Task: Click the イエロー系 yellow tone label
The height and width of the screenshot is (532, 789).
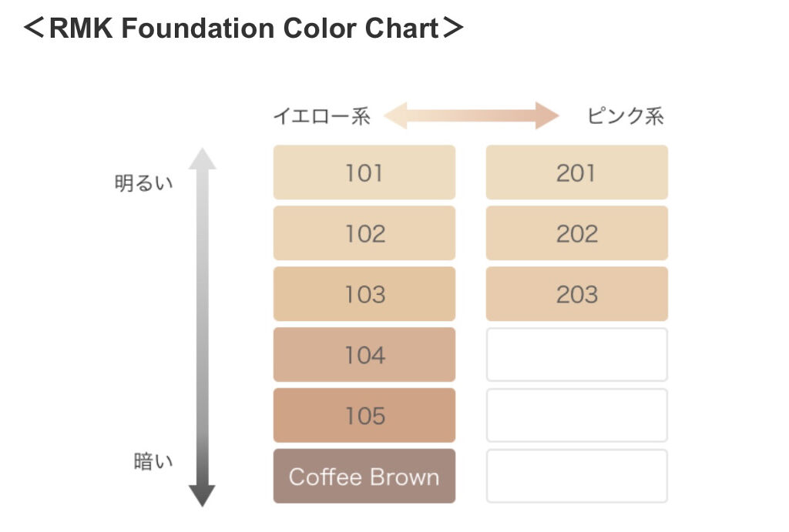Action: click(321, 117)
